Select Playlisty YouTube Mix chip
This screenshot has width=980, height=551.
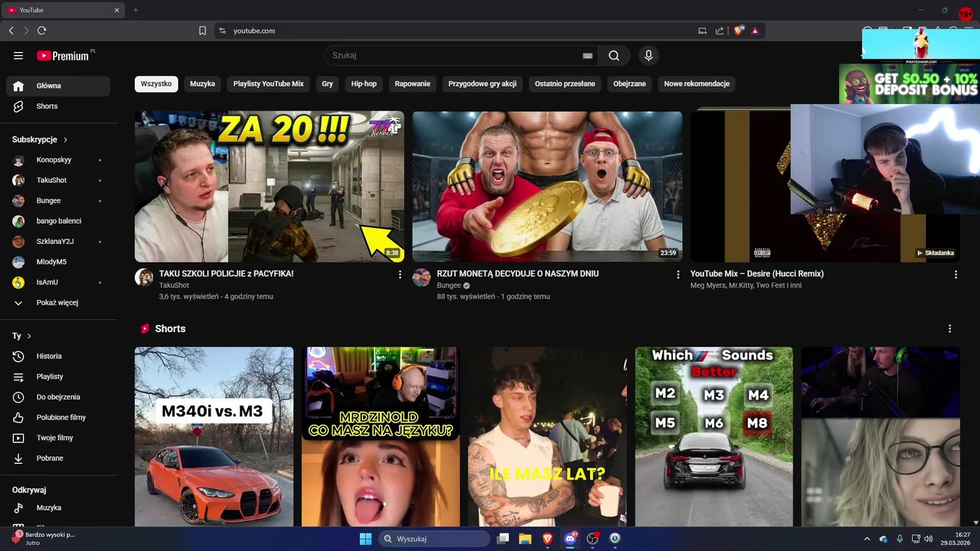[x=269, y=83]
